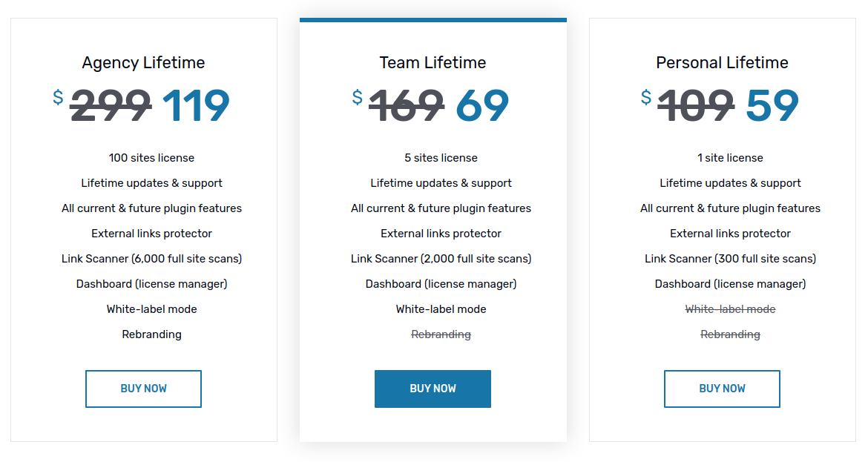Click the 69 discounted price
Viewport: 868px width, 462px height.
[482, 106]
